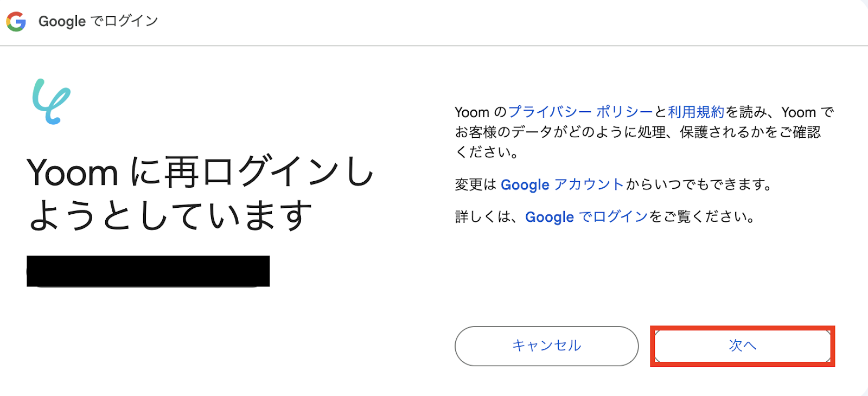
Task: Click the Yoom の text before privacy link
Action: [x=480, y=112]
